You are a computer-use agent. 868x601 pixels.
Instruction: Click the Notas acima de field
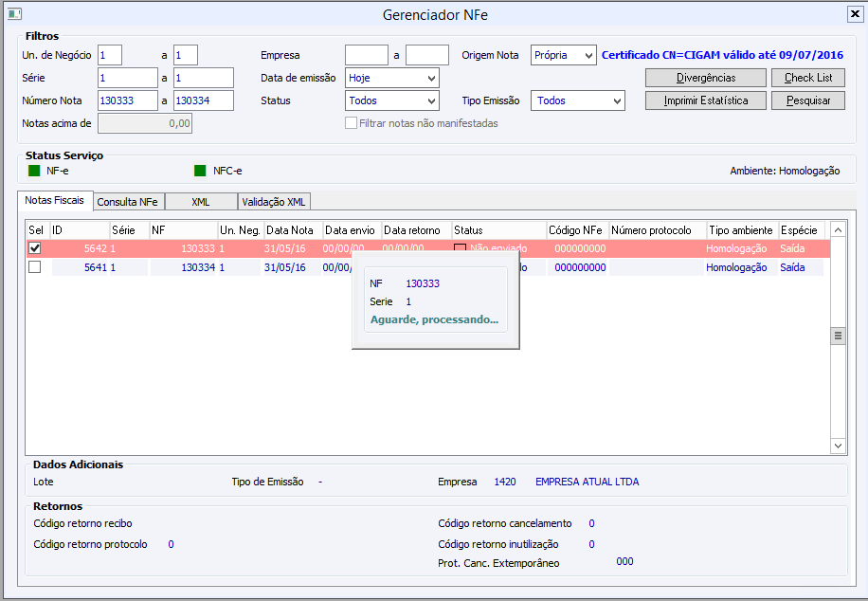[x=145, y=123]
